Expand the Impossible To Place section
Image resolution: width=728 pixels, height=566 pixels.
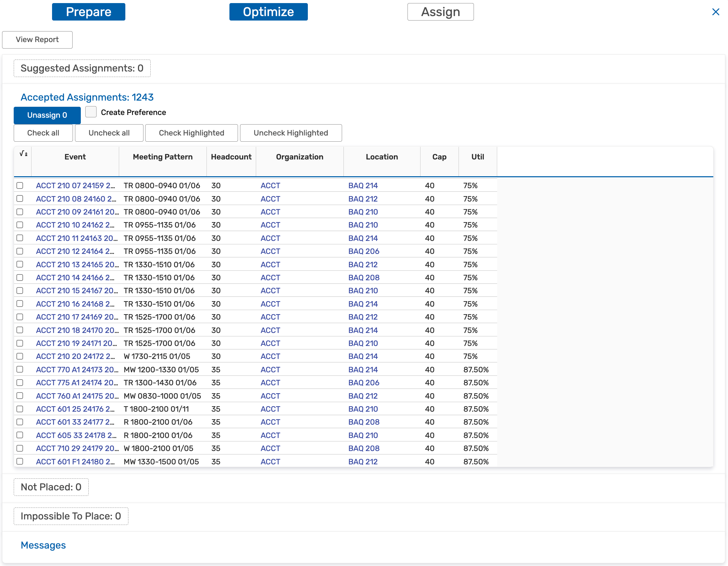coord(71,516)
